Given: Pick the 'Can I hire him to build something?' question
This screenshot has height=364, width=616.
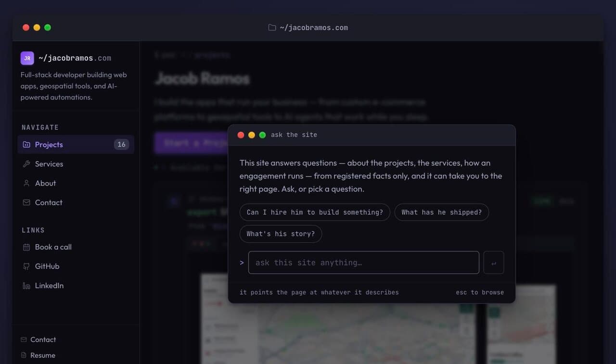Looking at the screenshot, I should tap(315, 212).
